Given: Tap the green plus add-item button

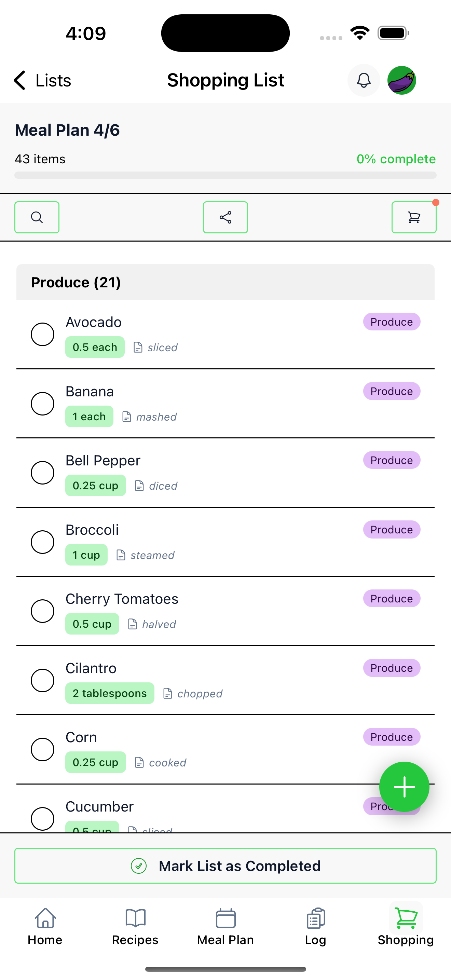Looking at the screenshot, I should (404, 787).
